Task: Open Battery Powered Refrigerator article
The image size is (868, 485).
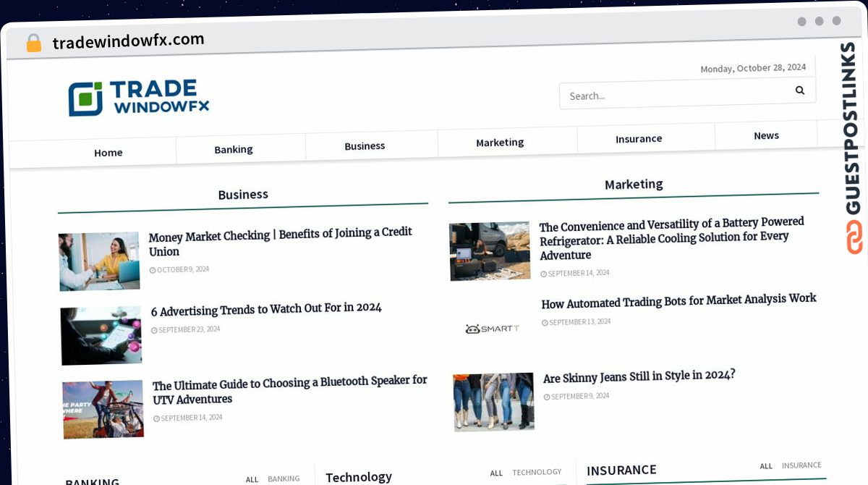Action: tap(671, 239)
